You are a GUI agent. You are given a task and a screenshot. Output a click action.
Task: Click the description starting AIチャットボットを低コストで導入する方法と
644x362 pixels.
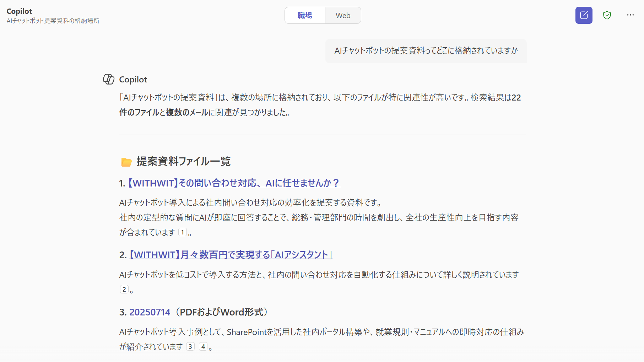(319, 282)
